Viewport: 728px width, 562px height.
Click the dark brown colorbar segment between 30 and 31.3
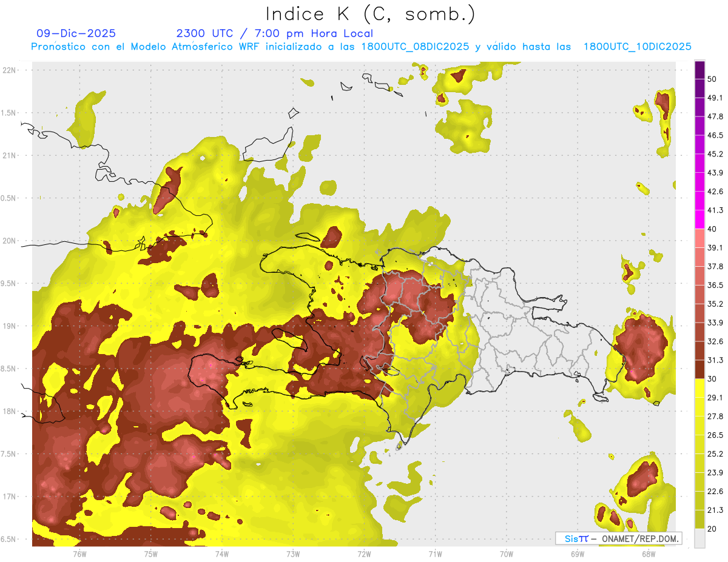699,369
